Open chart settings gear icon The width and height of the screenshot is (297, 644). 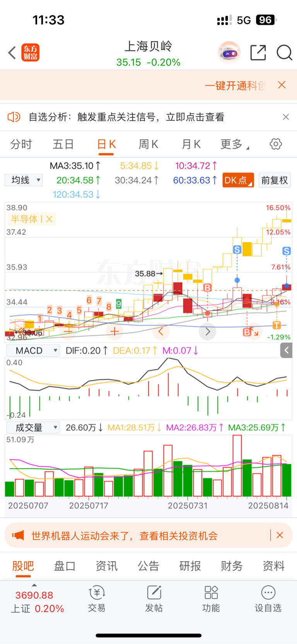tap(276, 144)
